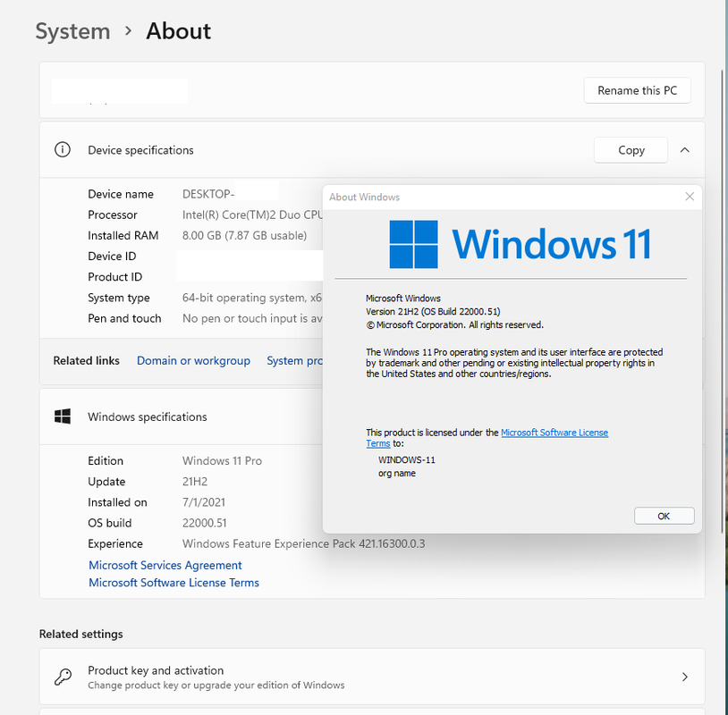The width and height of the screenshot is (728, 715).
Task: Click the Installed RAM value 8.00 GB
Action: [244, 236]
